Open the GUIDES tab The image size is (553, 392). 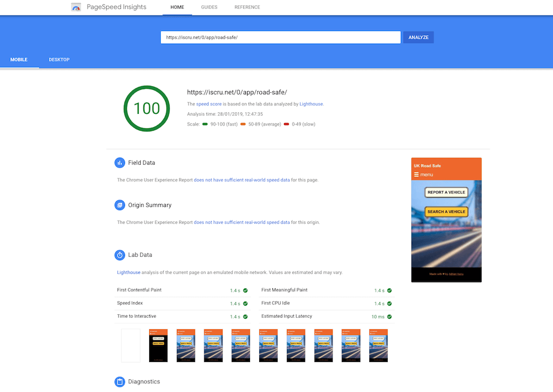click(209, 7)
